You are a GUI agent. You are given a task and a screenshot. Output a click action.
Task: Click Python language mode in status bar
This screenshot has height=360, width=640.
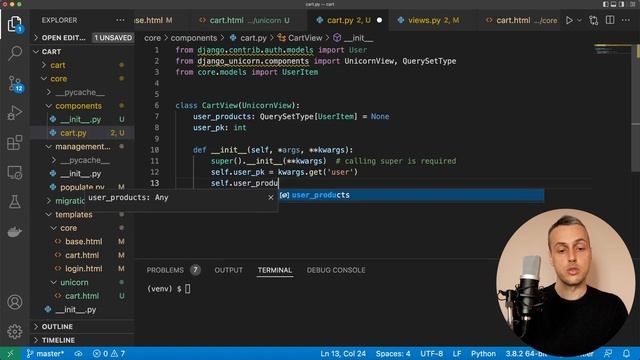pyautogui.click(x=483, y=353)
